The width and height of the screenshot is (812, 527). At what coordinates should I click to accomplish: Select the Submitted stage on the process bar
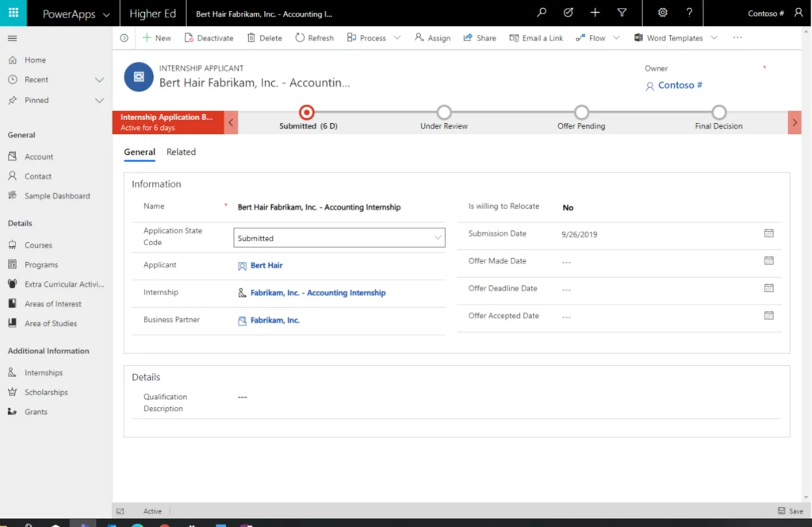tap(308, 113)
